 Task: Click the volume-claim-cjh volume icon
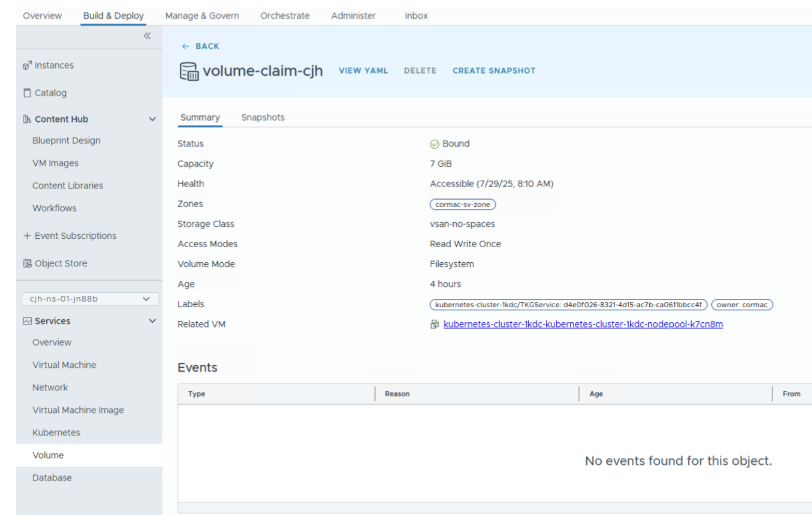189,71
